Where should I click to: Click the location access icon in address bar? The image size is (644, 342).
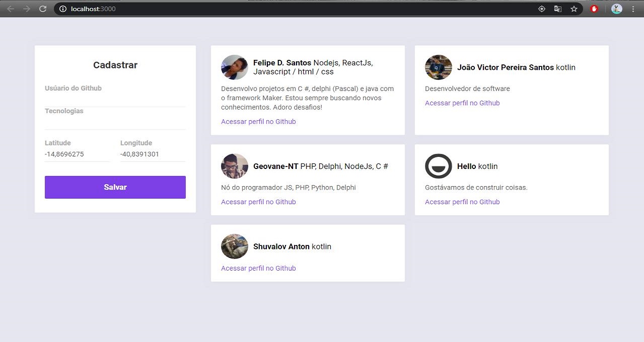pos(542,9)
